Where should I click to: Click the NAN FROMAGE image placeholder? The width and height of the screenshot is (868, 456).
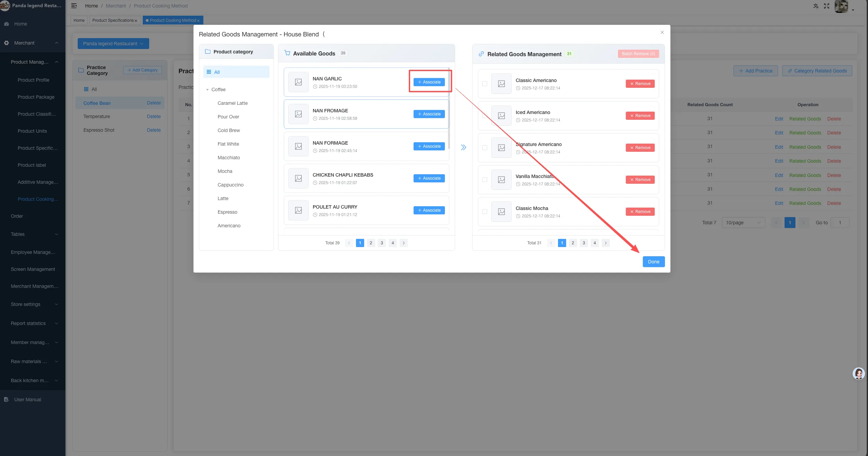(298, 114)
